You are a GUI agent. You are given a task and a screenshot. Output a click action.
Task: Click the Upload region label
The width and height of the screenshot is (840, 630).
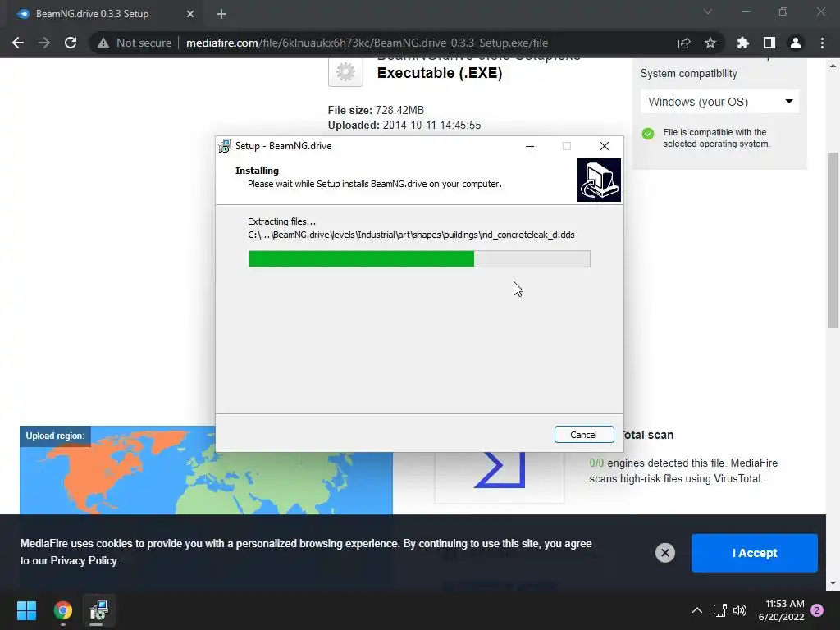(55, 436)
